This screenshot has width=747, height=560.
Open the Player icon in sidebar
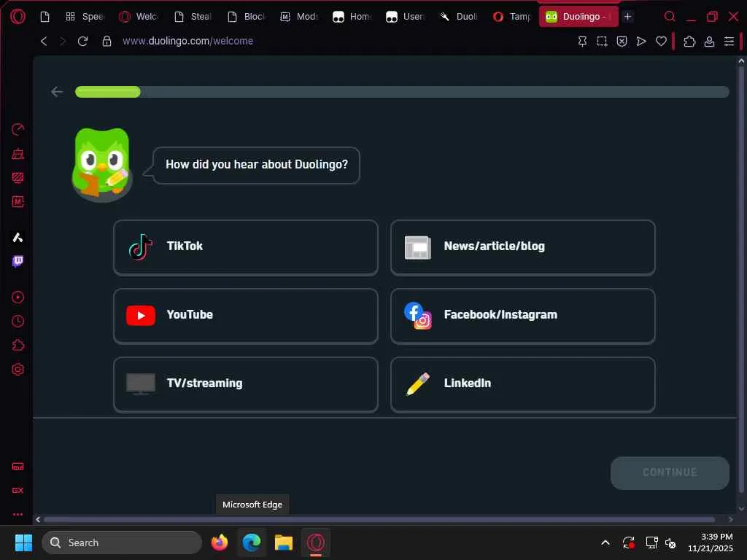tap(18, 297)
